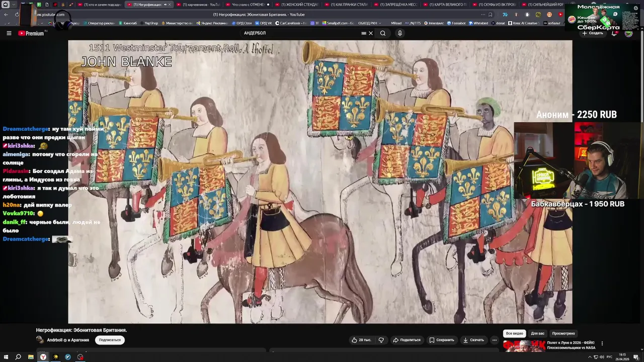Open Windows taskbar search

(18, 357)
